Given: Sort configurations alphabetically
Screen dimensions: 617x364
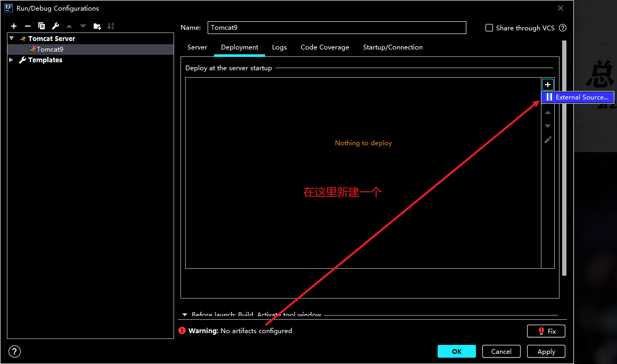Looking at the screenshot, I should pyautogui.click(x=111, y=26).
